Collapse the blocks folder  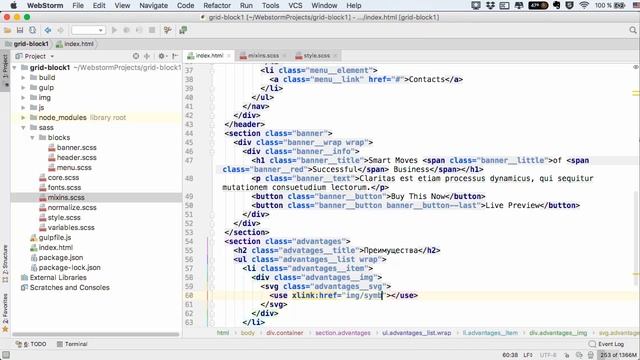[32, 138]
